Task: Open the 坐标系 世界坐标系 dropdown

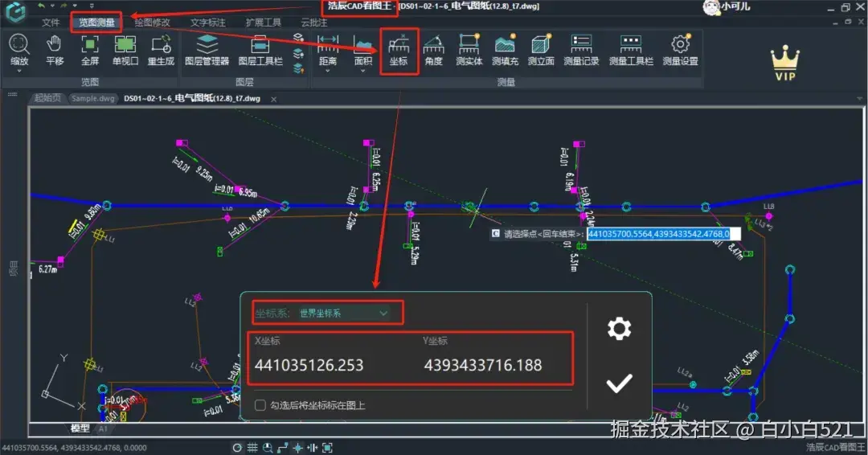Action: click(343, 314)
